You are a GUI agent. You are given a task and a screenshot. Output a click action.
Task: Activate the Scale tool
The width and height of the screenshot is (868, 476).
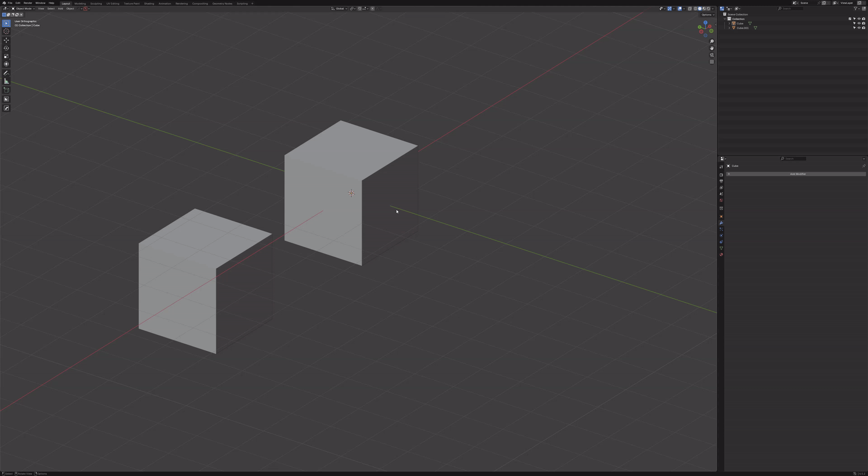coord(6,56)
